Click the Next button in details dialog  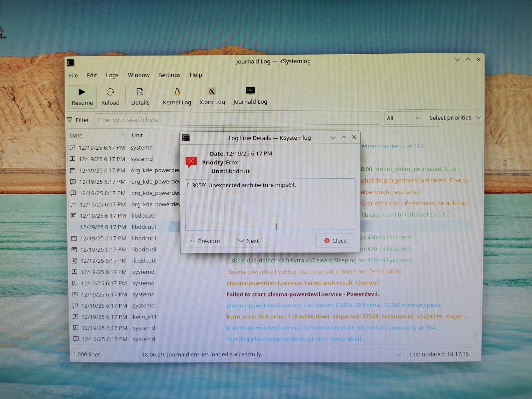tap(249, 241)
